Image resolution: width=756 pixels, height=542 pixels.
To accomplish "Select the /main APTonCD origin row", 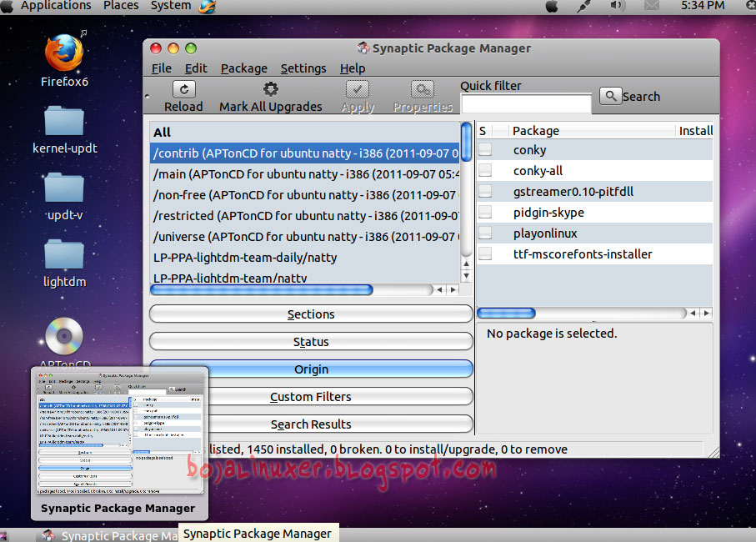I will point(304,174).
